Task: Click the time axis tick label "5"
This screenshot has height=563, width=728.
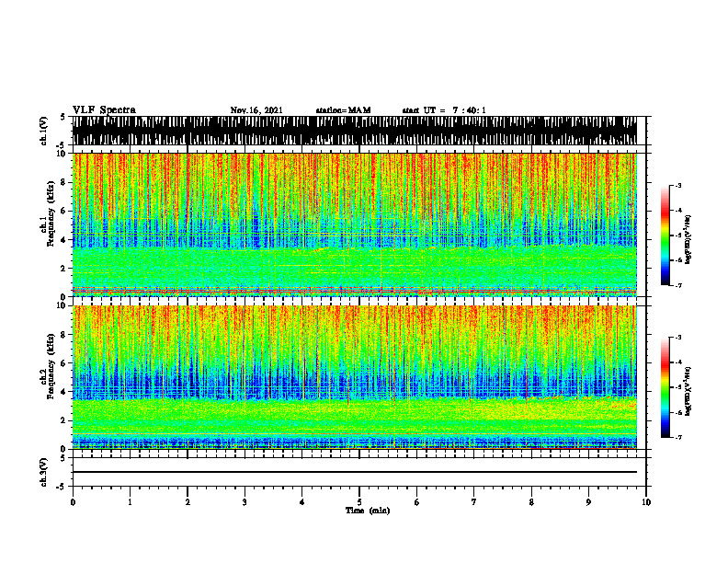Action: [359, 502]
